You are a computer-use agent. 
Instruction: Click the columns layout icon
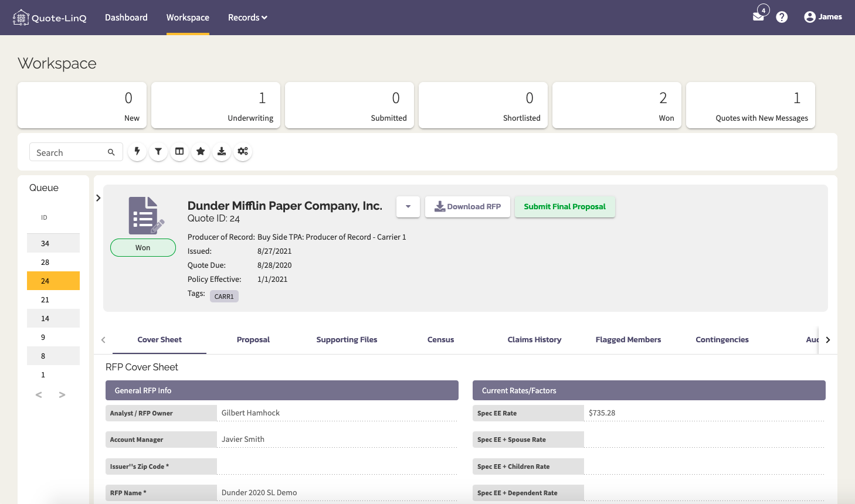click(179, 151)
